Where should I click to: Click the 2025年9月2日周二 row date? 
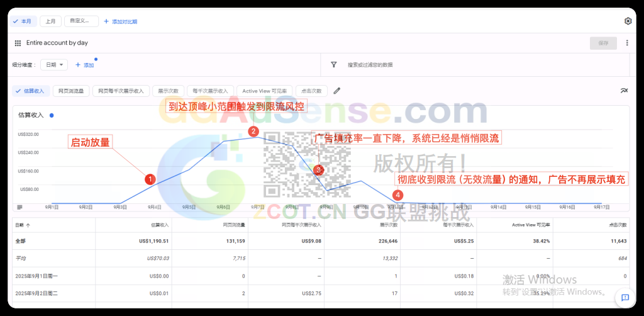36,293
